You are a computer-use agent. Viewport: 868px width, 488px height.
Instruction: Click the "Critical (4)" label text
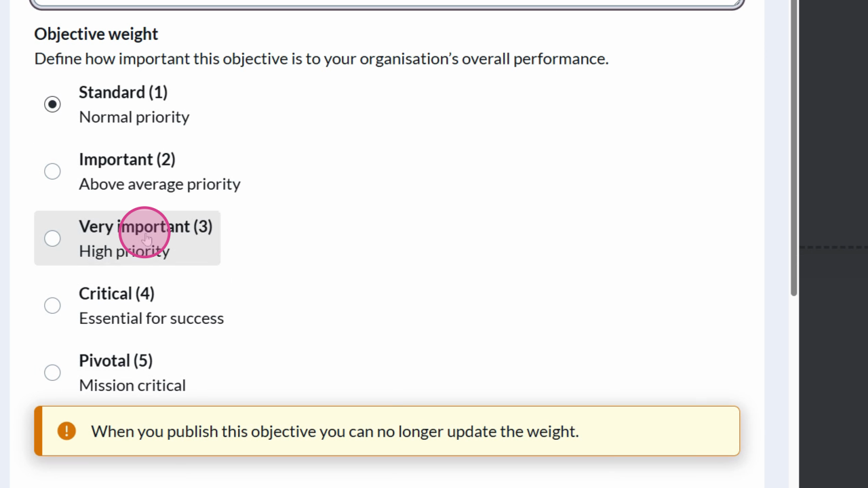click(x=117, y=293)
